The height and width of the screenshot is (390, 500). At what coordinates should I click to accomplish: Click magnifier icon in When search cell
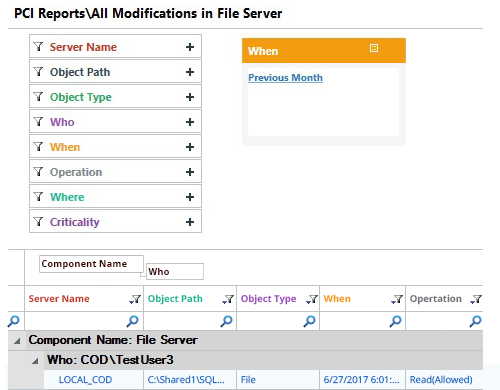[396, 321]
